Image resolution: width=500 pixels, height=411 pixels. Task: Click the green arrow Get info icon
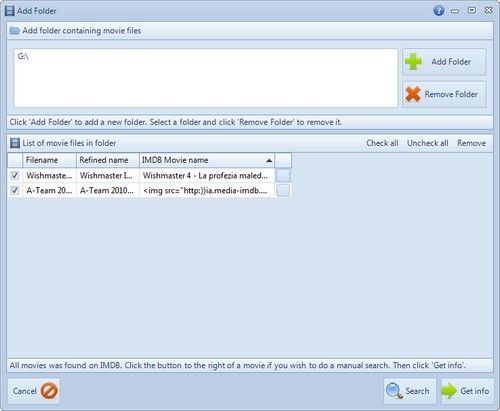point(449,391)
